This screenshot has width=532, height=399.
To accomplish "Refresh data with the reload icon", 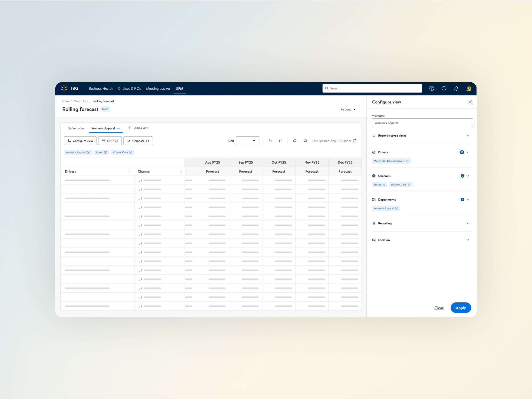I will [355, 141].
